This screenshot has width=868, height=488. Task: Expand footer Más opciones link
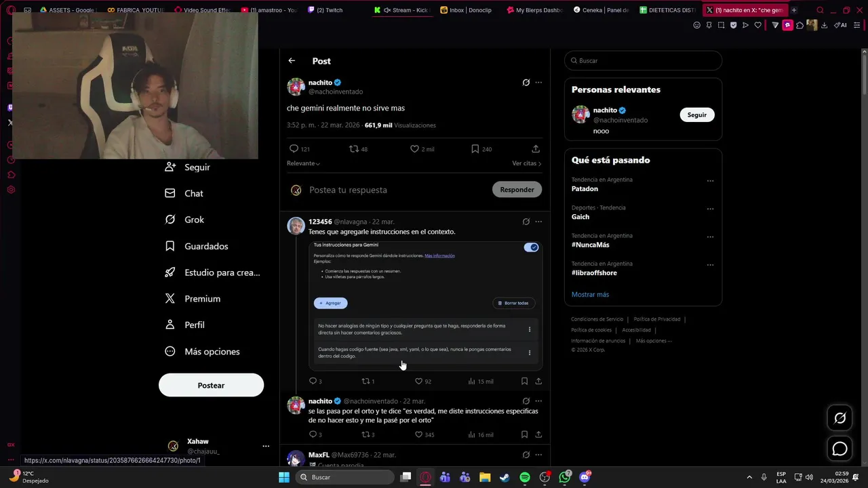click(x=654, y=341)
